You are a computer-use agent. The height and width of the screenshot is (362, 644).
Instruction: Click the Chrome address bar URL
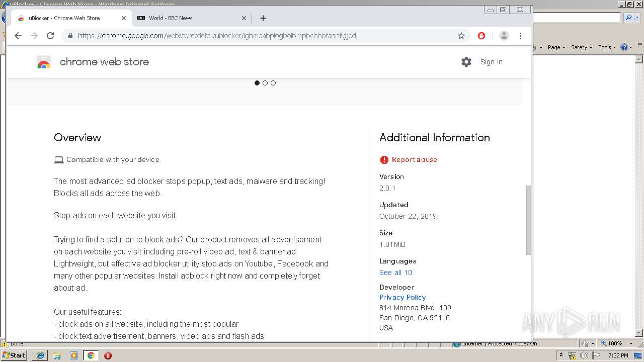pos(217,36)
